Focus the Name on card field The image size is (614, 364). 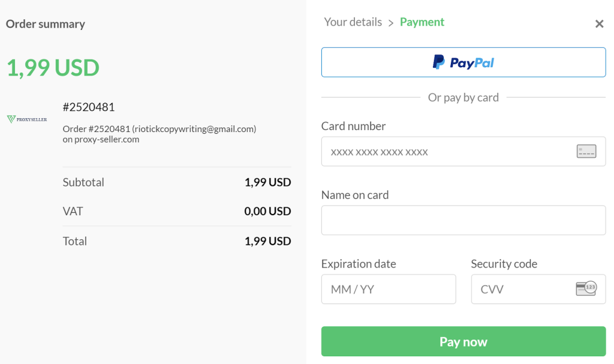[463, 220]
